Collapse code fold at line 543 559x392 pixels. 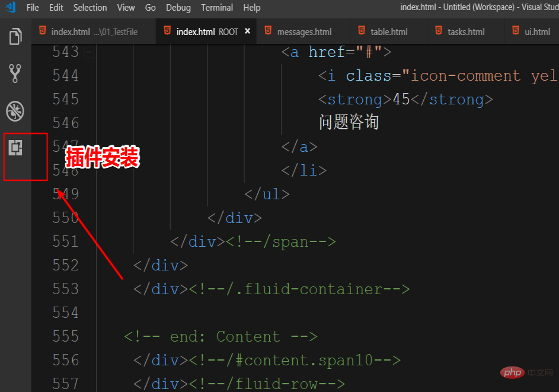[89, 52]
